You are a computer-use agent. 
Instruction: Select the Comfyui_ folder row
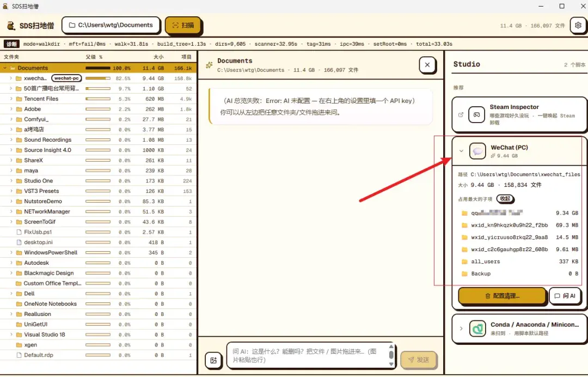tap(98, 119)
